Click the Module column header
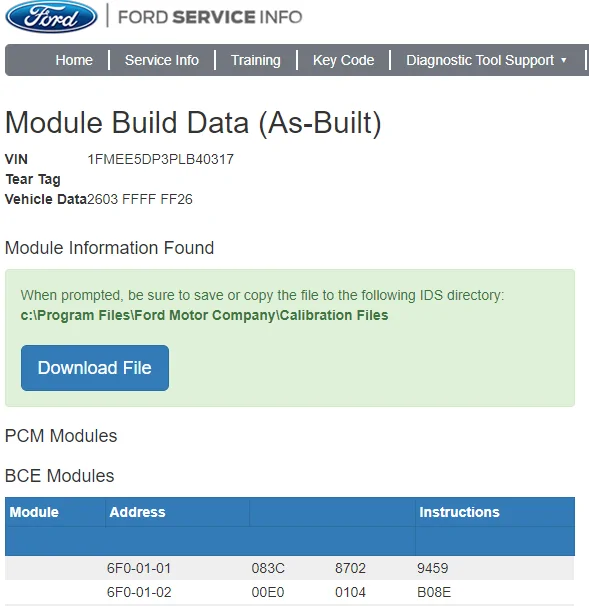The width and height of the screenshot is (589, 606). coord(34,512)
